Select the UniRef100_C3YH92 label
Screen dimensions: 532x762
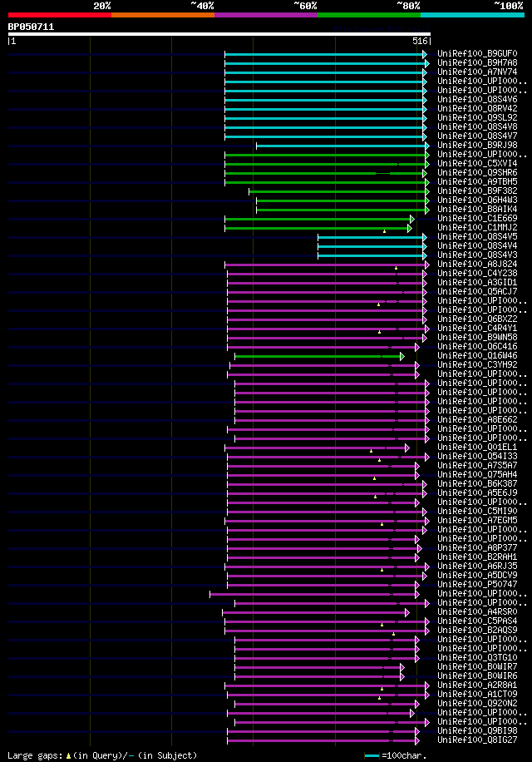click(477, 364)
